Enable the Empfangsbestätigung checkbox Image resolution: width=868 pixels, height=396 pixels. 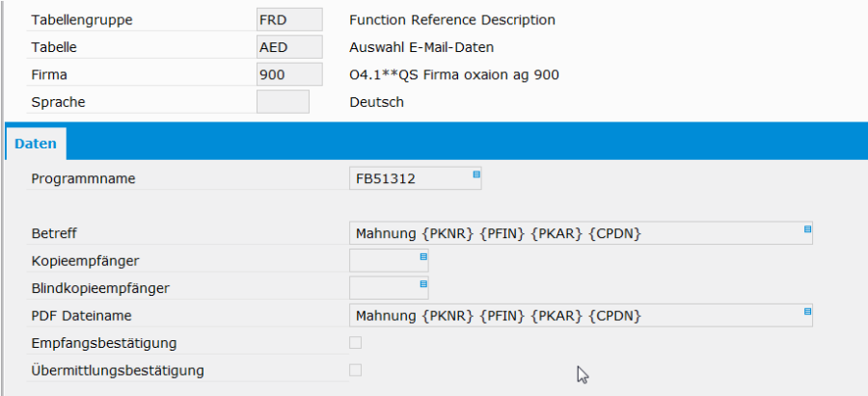[355, 343]
